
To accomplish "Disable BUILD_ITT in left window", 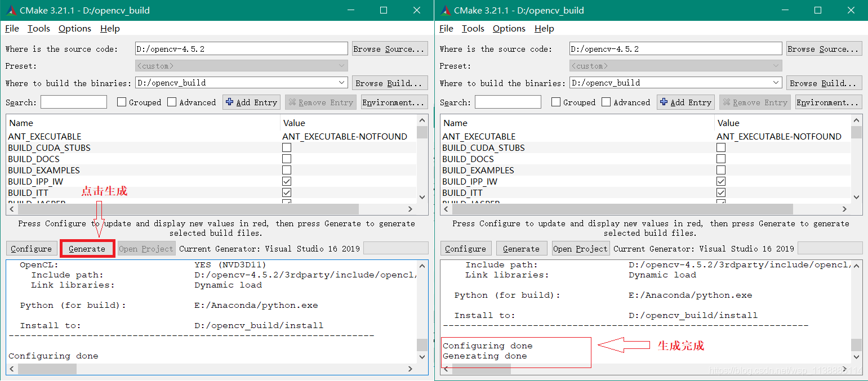I will pos(287,192).
